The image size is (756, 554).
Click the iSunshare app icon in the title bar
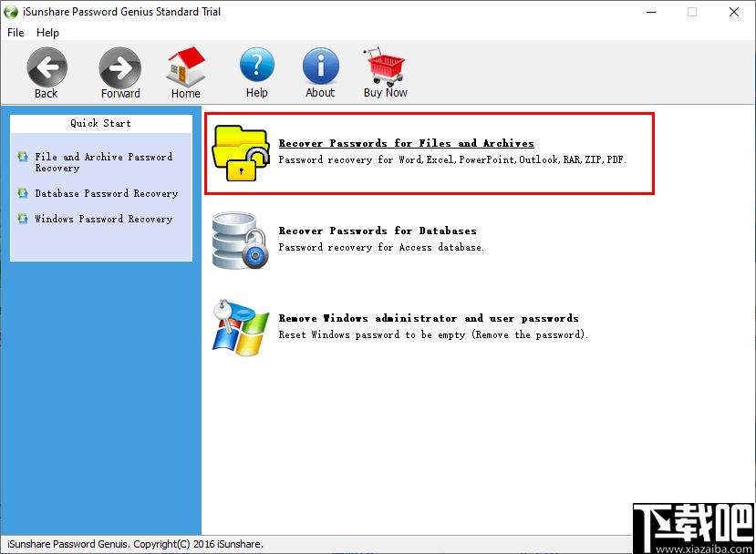11,12
